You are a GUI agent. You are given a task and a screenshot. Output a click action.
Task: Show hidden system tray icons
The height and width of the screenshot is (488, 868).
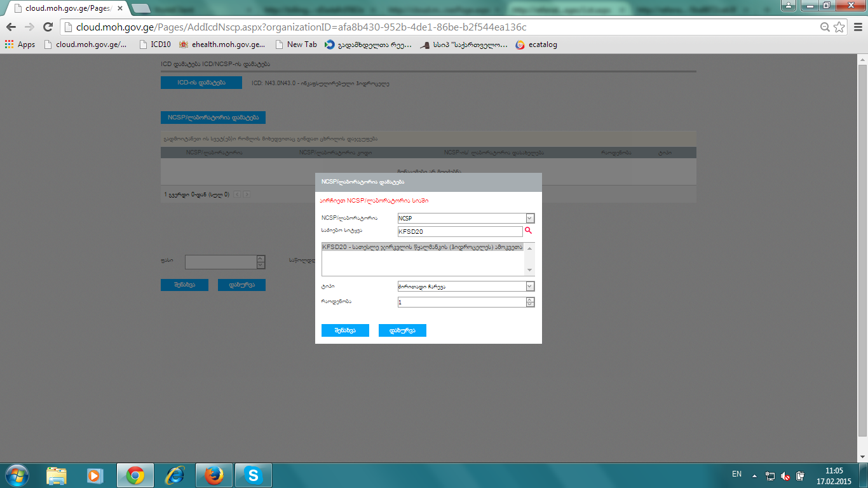754,475
